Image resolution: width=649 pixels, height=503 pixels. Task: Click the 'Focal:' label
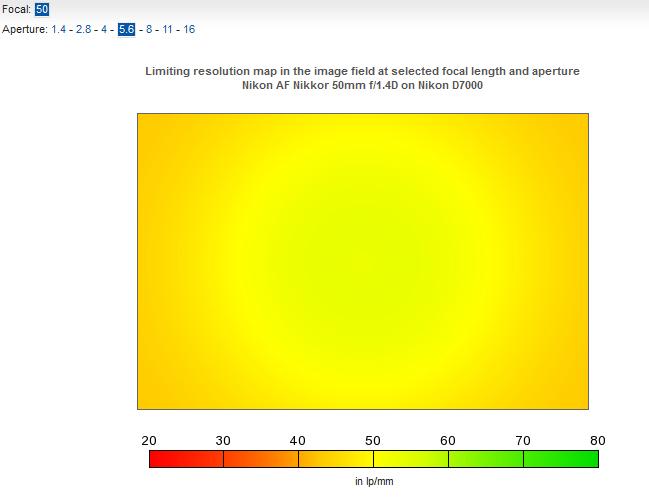tap(17, 9)
